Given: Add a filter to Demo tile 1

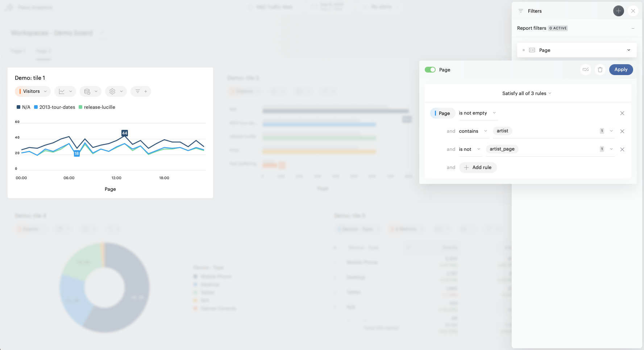Looking at the screenshot, I should coord(141,91).
